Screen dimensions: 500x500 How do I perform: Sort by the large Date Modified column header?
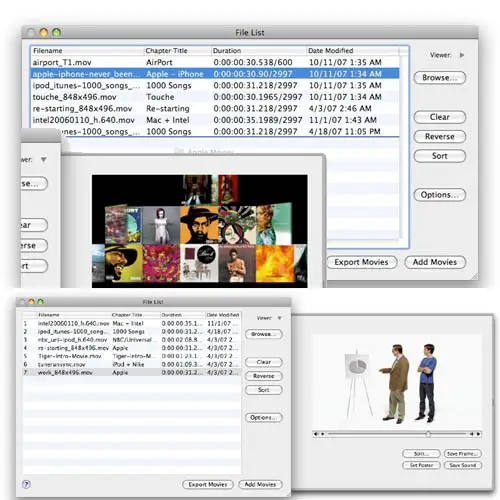coord(352,51)
